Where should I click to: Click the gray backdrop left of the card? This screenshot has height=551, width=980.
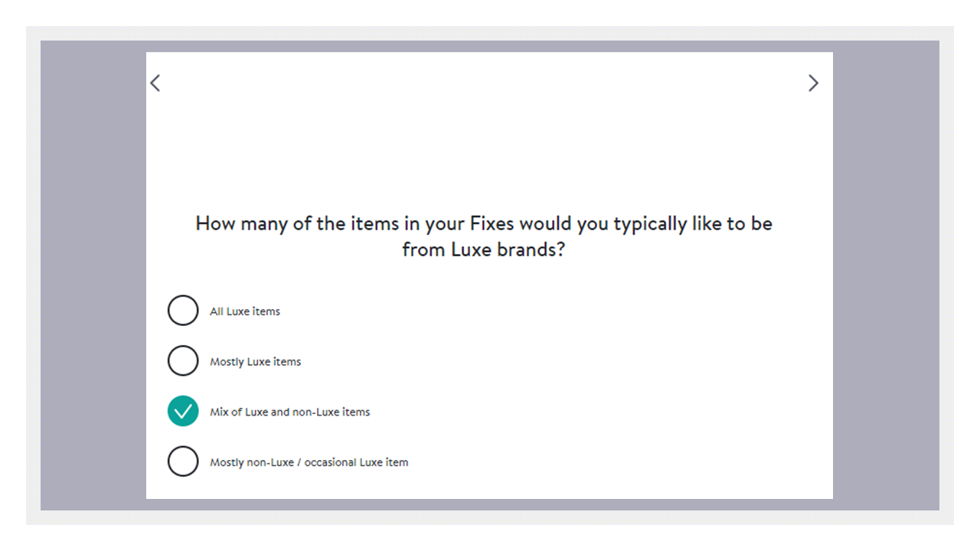pyautogui.click(x=93, y=275)
